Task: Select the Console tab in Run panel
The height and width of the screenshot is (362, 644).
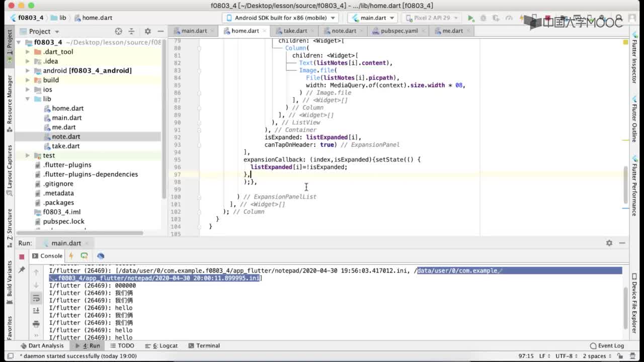Action: [x=47, y=256]
